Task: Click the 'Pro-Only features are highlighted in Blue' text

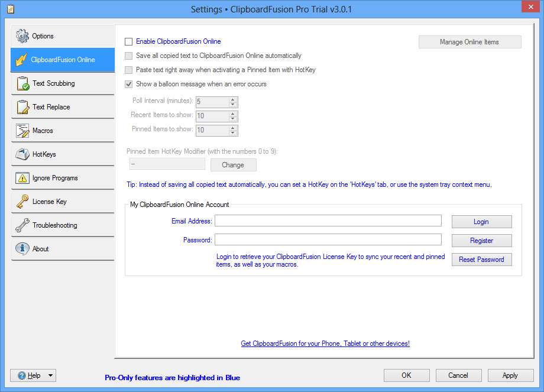Action: coord(173,378)
